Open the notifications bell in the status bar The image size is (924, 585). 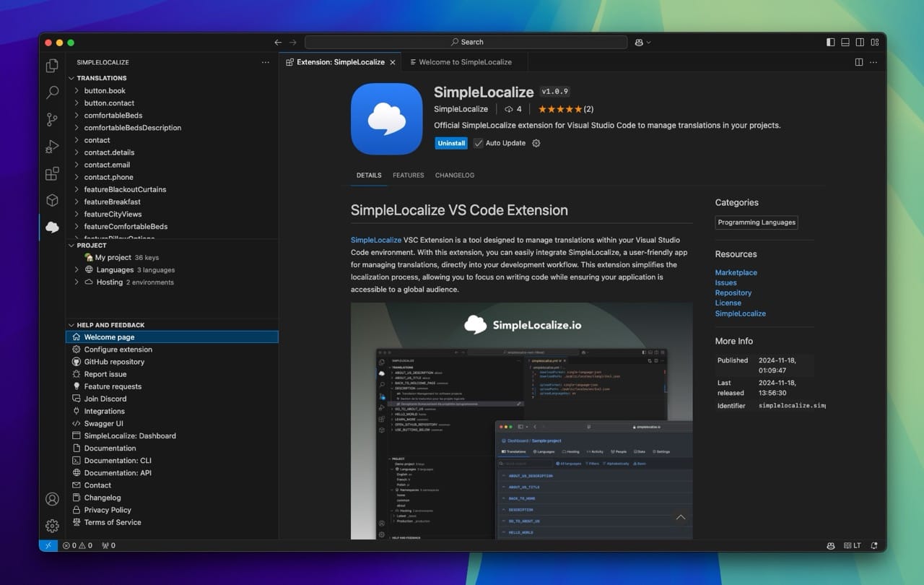point(874,545)
